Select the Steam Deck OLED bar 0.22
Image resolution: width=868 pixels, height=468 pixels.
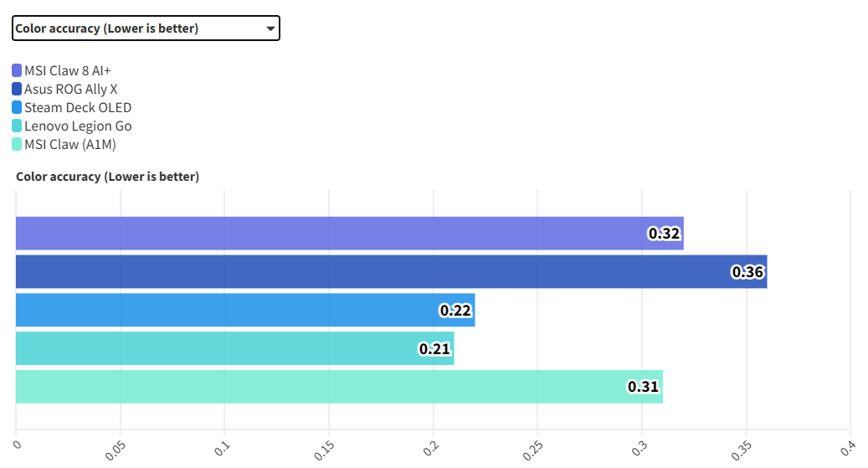234,310
